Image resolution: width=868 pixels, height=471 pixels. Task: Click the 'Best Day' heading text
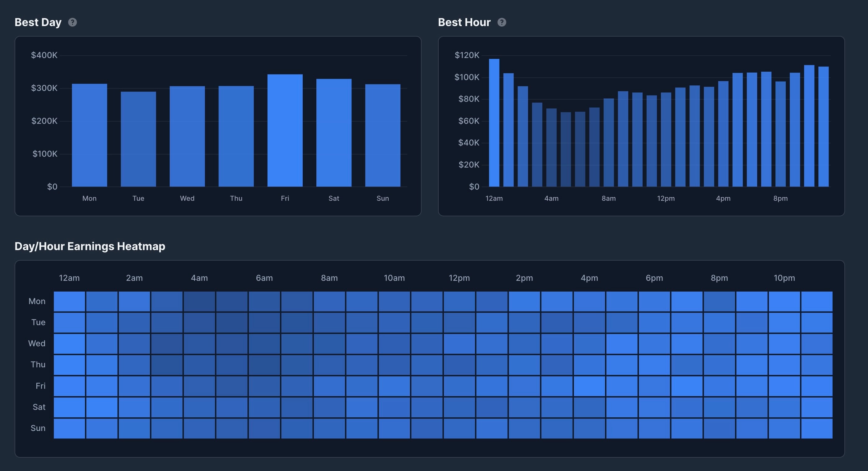(38, 22)
